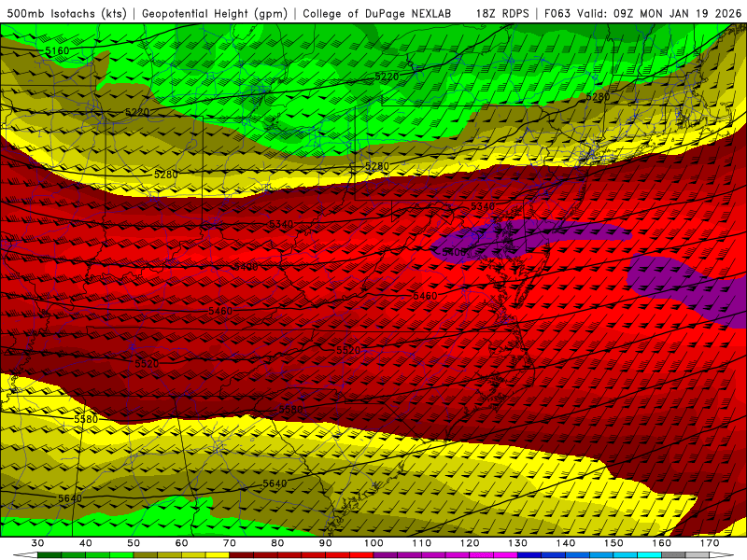Click the 'Geopotential Height (gpm)' header text
Image resolution: width=747 pixels, height=560 pixels.
[x=215, y=14]
